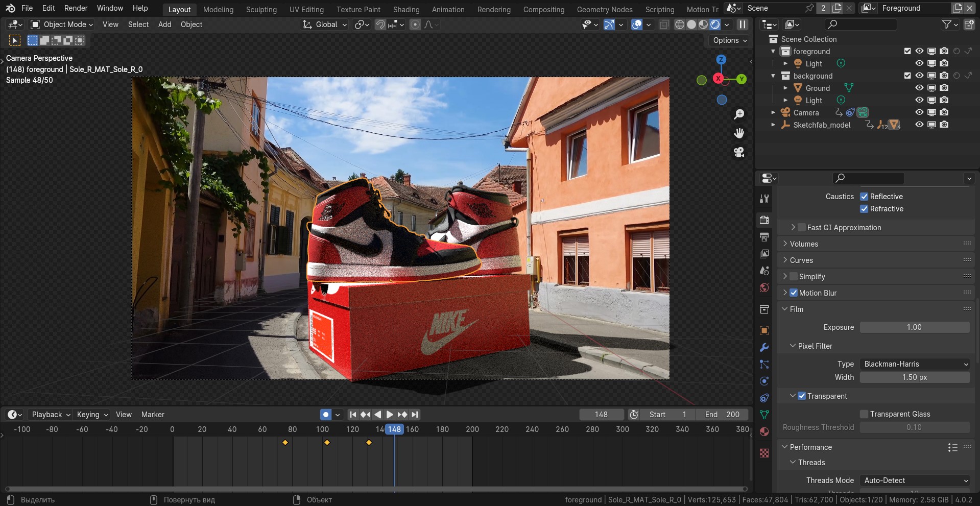Expand the Volumes panel
The height and width of the screenshot is (506, 980).
coord(804,244)
